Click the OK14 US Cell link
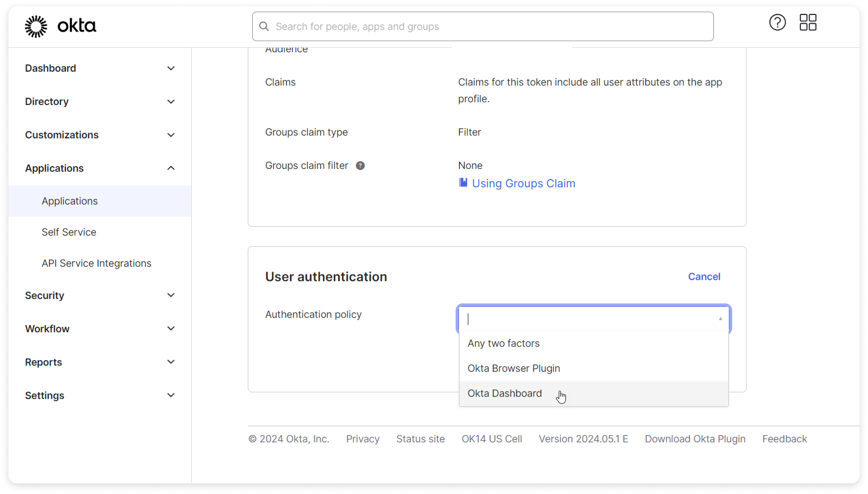This screenshot has height=494, width=868. pos(492,439)
